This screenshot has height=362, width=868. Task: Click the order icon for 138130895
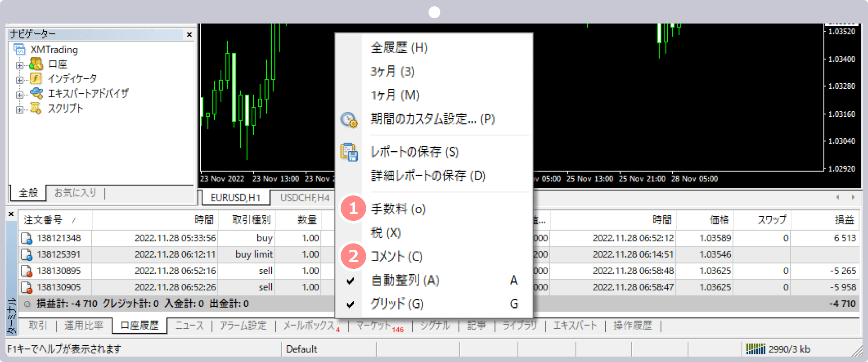(x=27, y=271)
